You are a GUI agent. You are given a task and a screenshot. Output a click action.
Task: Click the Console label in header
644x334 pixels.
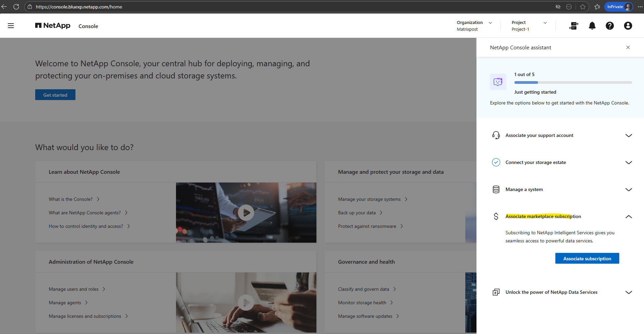point(88,26)
